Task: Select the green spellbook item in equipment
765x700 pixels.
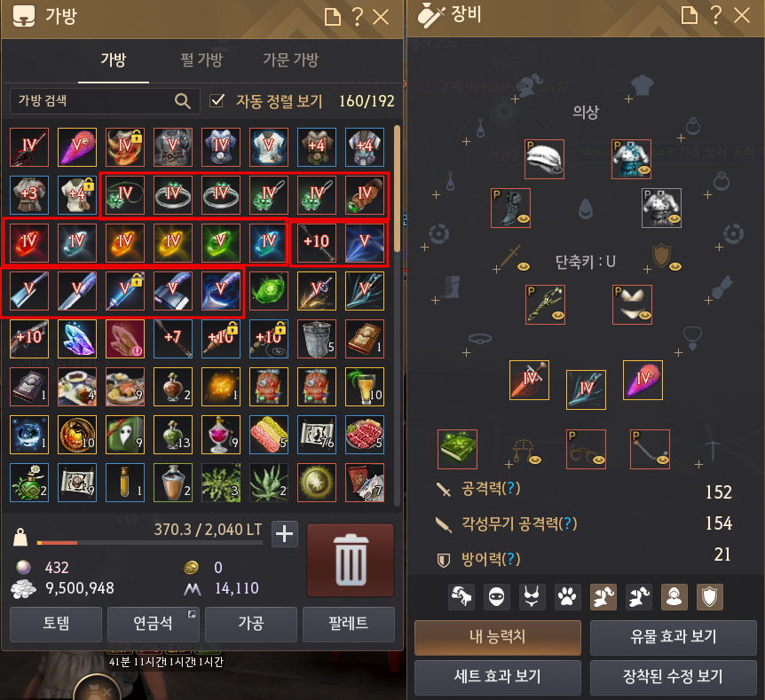Action: [x=457, y=449]
